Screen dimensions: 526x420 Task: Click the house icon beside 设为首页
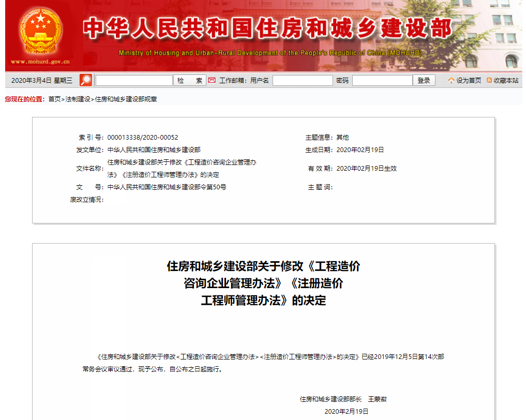tap(451, 80)
